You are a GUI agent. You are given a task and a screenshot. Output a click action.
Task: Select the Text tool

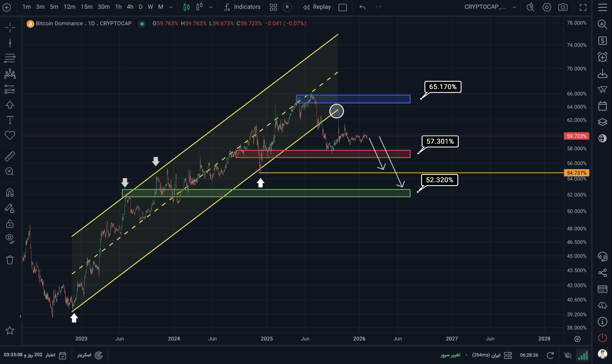coord(10,120)
